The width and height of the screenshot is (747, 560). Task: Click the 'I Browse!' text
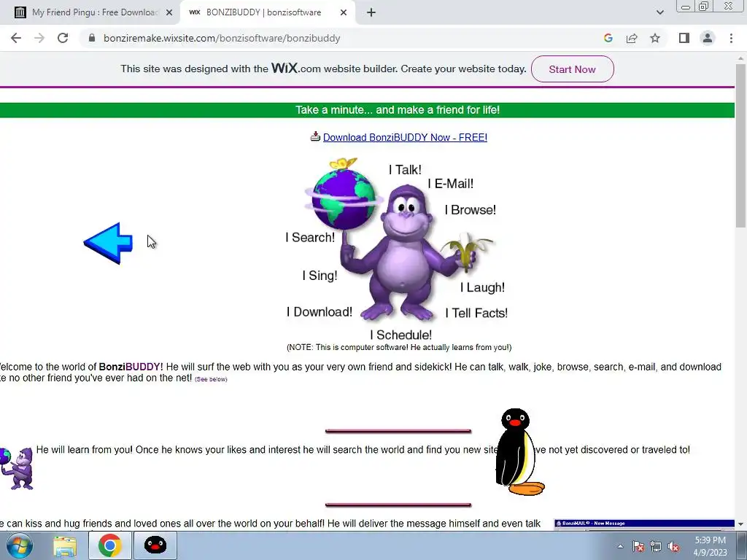(x=471, y=210)
